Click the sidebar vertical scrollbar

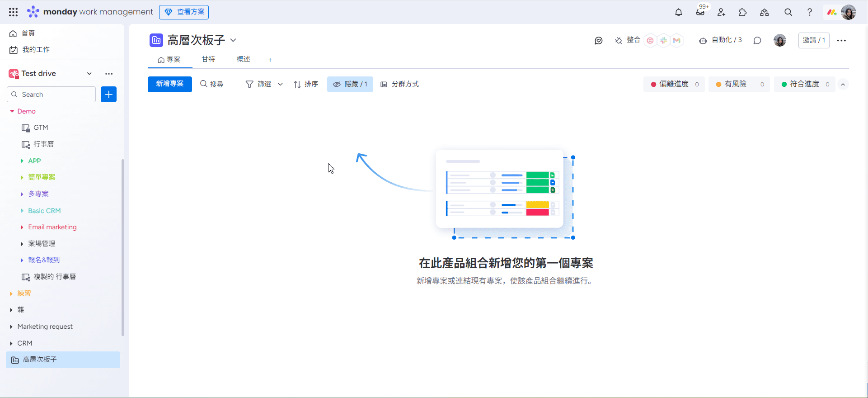123,247
